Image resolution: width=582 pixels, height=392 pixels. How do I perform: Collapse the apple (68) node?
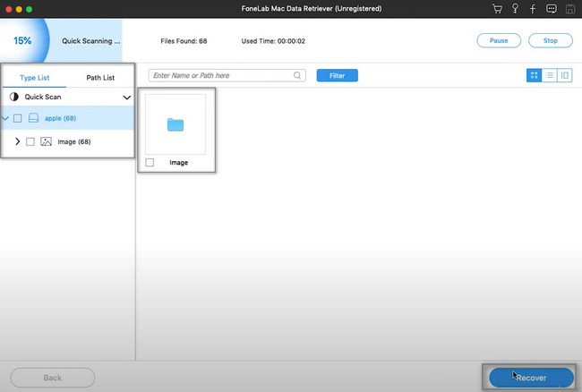point(5,118)
